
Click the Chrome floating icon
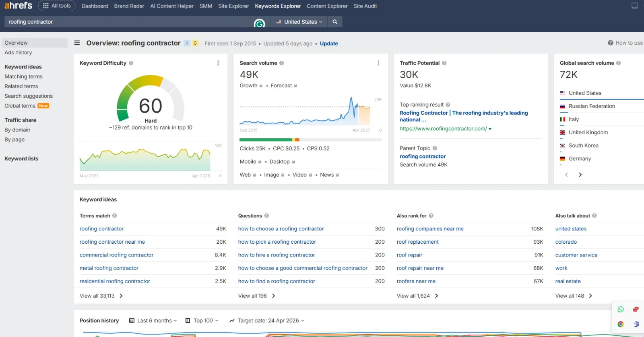(621, 324)
